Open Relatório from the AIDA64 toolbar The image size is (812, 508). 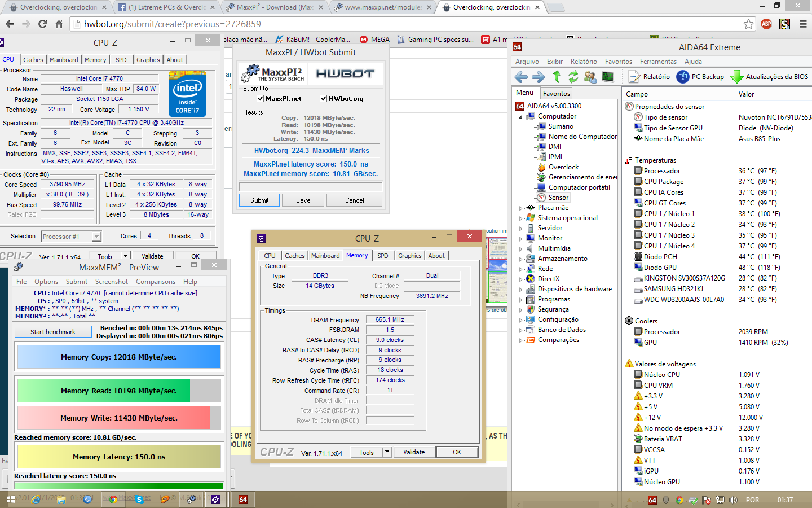coord(650,77)
